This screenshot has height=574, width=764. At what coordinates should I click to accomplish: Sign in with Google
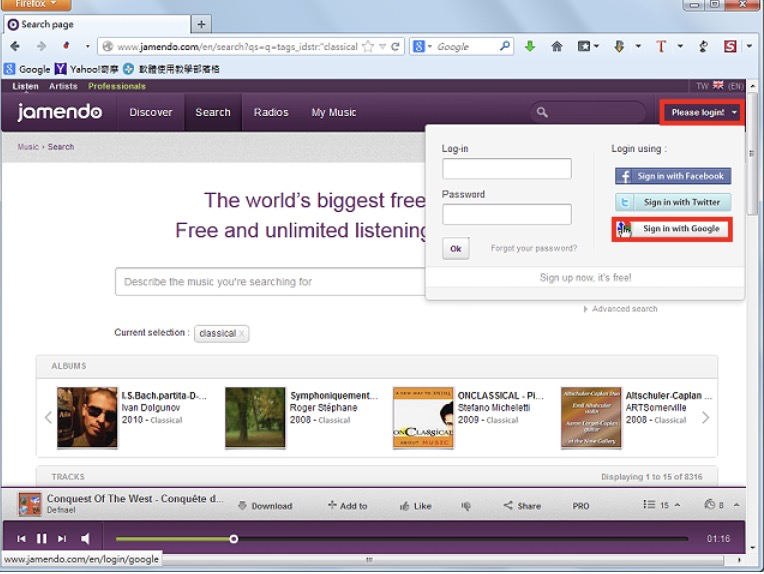click(672, 229)
